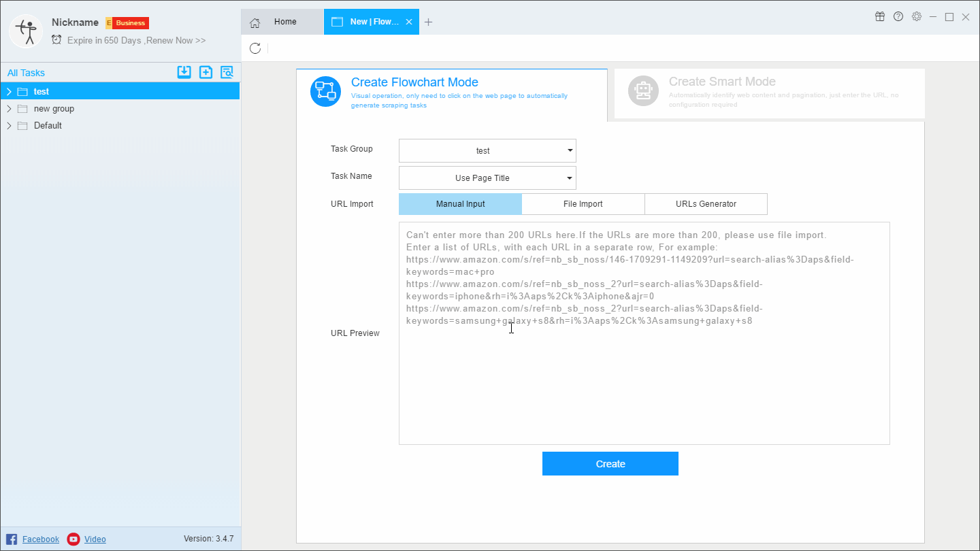Expand the new group folder
The image size is (980, 551).
coord(9,109)
